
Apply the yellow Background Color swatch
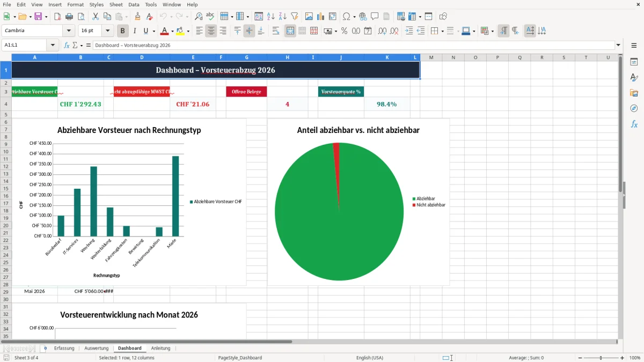180,31
